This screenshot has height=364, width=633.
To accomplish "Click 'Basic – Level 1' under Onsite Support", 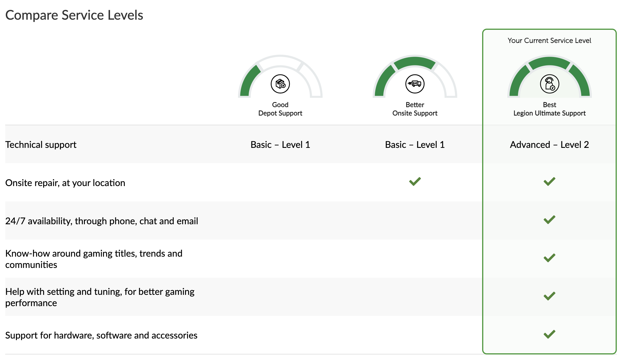I will (x=415, y=144).
